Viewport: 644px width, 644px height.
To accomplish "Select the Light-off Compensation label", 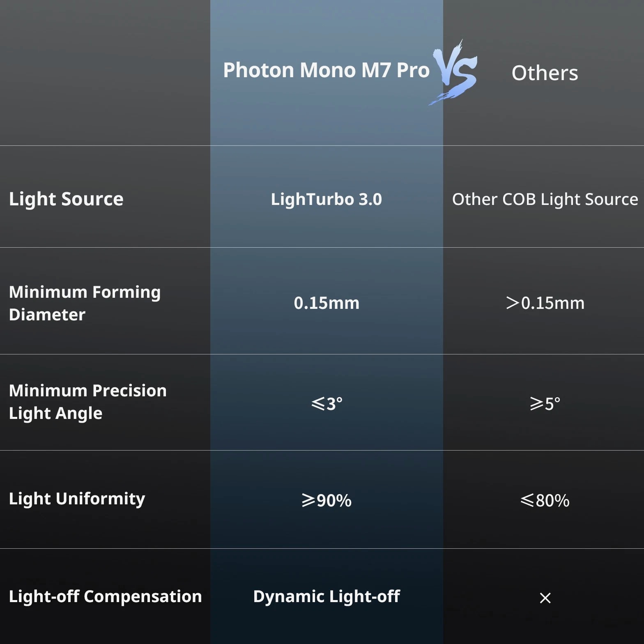I will click(105, 596).
